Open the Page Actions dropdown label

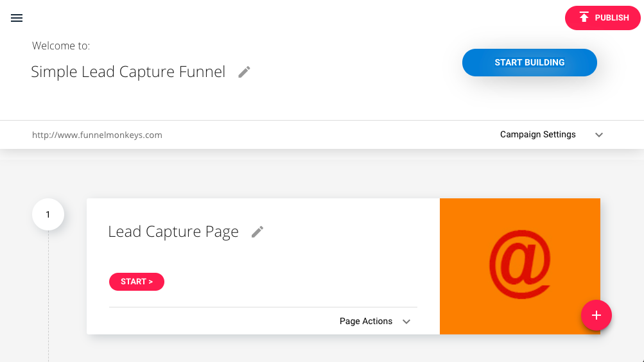click(x=365, y=321)
